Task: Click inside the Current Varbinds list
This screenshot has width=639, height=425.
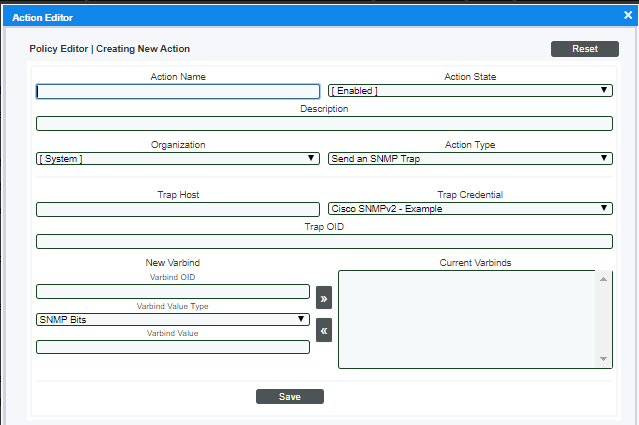Action: (466, 319)
